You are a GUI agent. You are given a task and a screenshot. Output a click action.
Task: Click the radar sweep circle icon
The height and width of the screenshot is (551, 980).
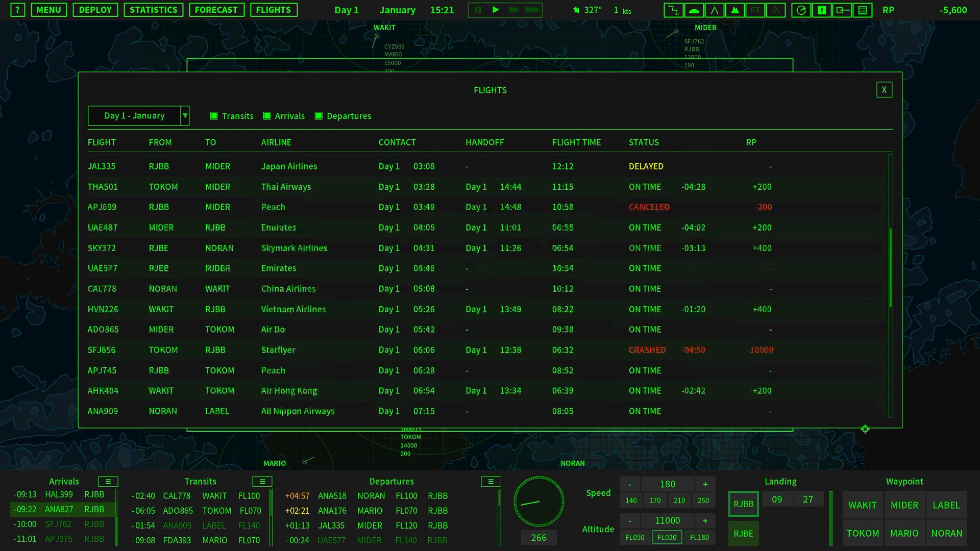801,10
